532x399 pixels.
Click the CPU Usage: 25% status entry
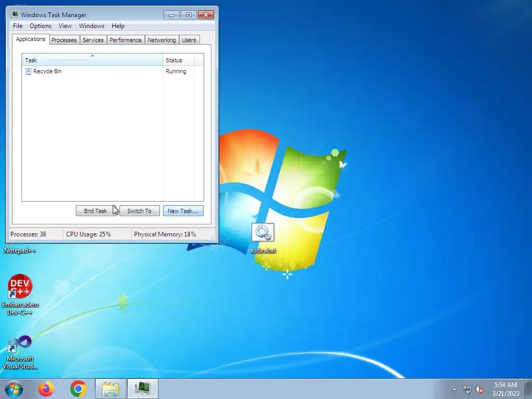pyautogui.click(x=88, y=234)
